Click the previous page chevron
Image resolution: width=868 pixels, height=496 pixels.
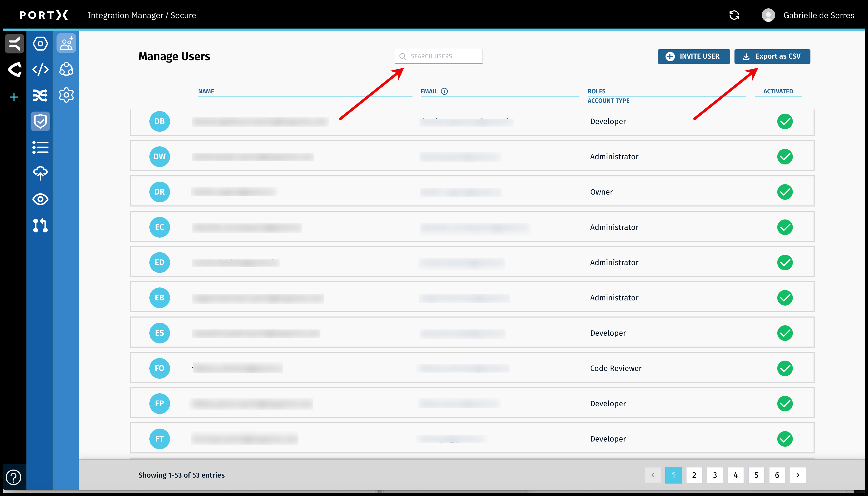(653, 475)
